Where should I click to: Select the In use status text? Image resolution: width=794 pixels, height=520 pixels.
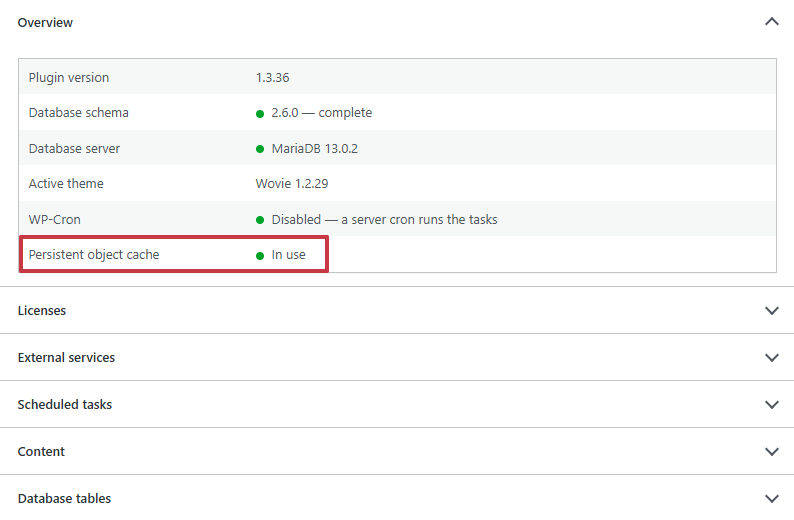(x=289, y=255)
